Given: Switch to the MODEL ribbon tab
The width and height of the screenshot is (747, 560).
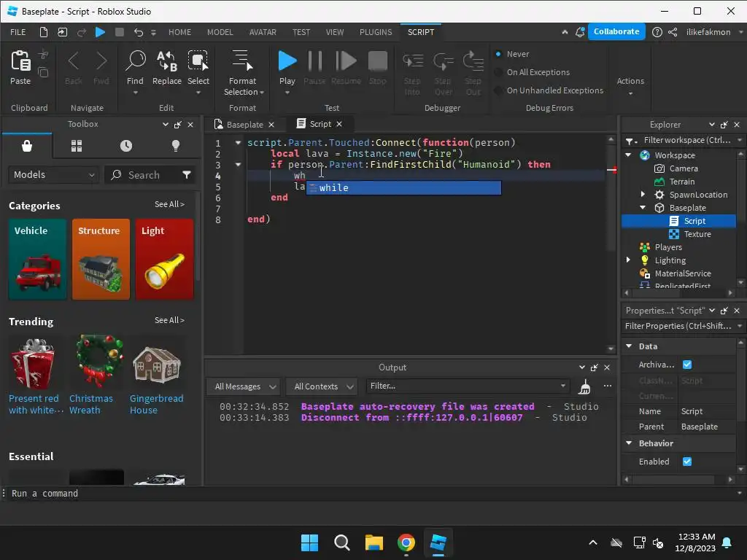Looking at the screenshot, I should click(220, 32).
